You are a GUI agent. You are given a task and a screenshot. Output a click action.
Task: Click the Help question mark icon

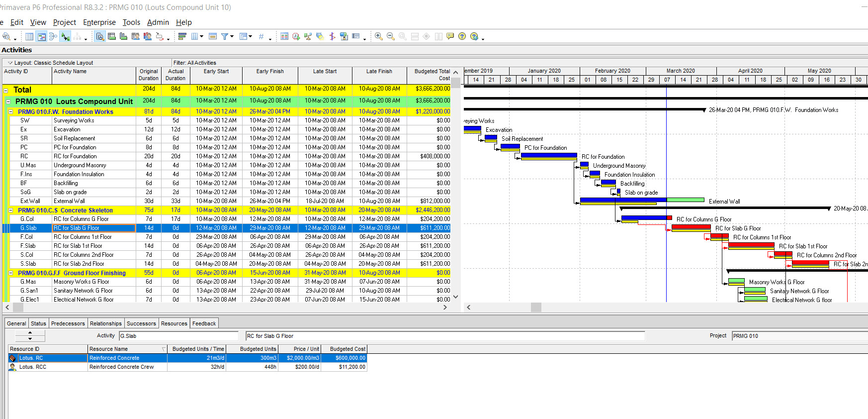pos(462,36)
